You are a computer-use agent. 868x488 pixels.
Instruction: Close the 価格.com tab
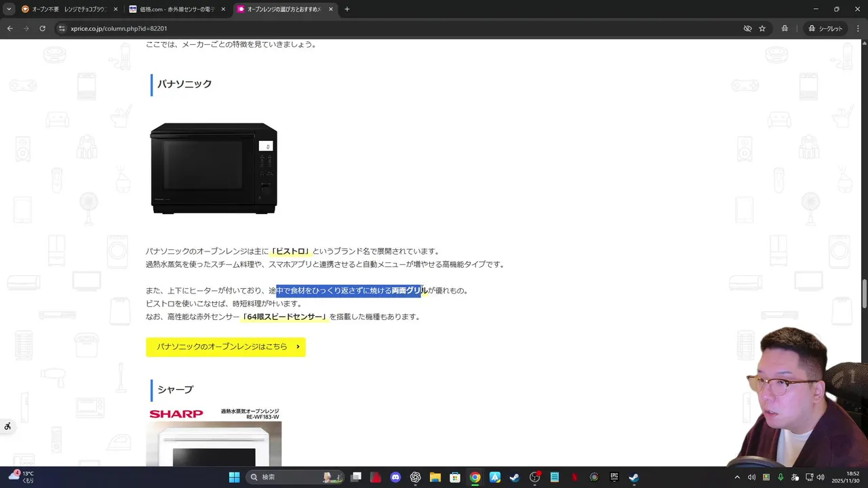[x=223, y=9]
